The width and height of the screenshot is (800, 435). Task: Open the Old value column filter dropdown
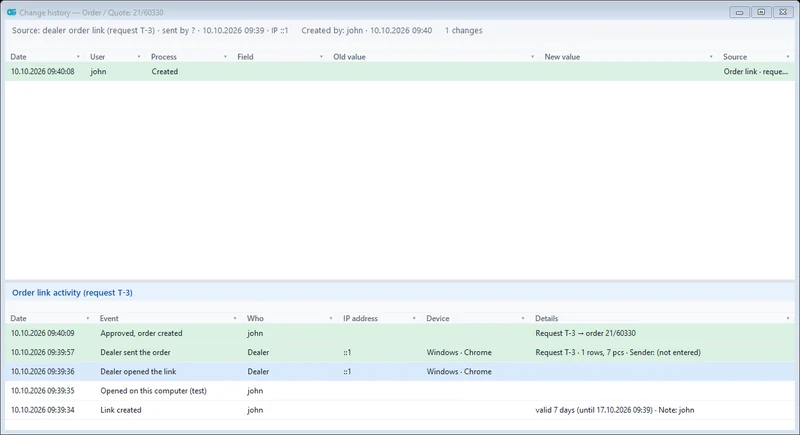tap(532, 57)
